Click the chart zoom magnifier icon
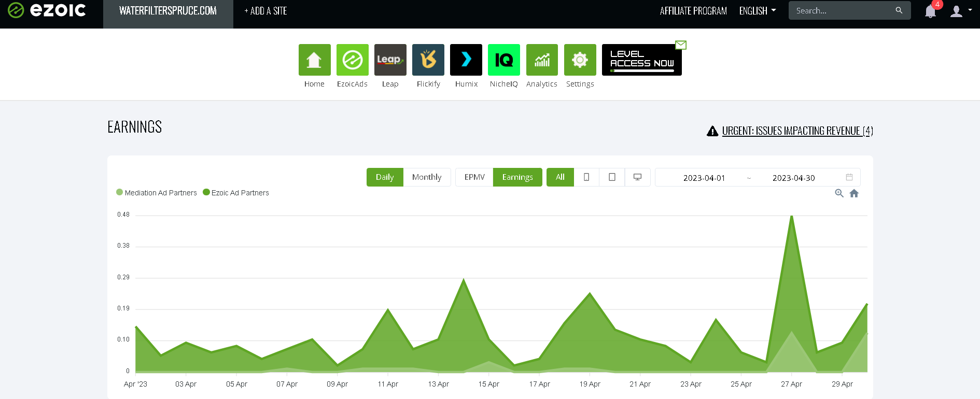Image resolution: width=980 pixels, height=399 pixels. click(839, 193)
